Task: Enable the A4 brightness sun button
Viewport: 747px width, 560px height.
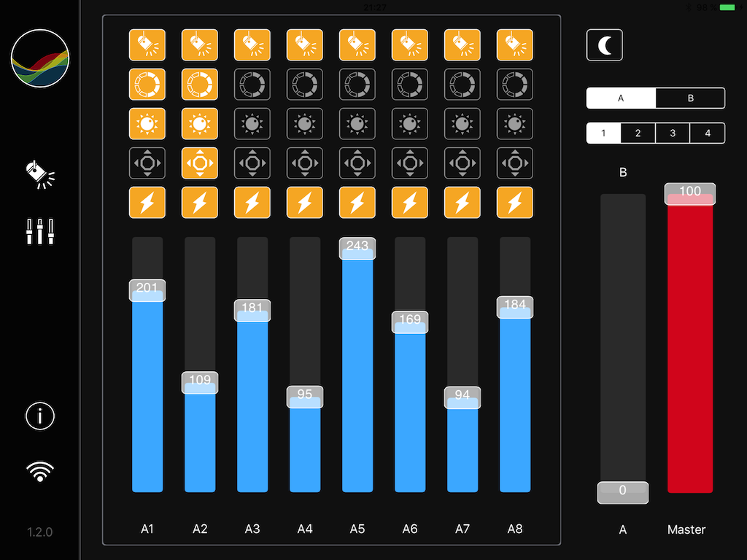Action: (305, 124)
